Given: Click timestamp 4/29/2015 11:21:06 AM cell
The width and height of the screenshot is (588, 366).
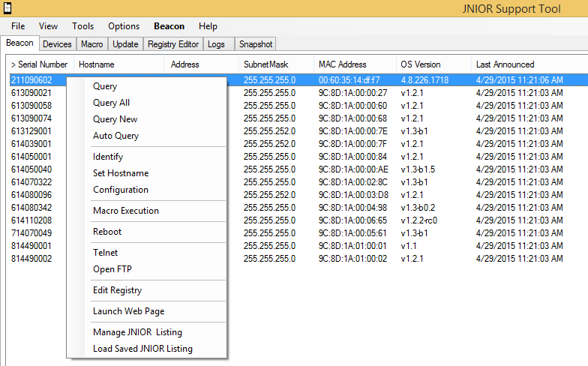Looking at the screenshot, I should pos(519,80).
